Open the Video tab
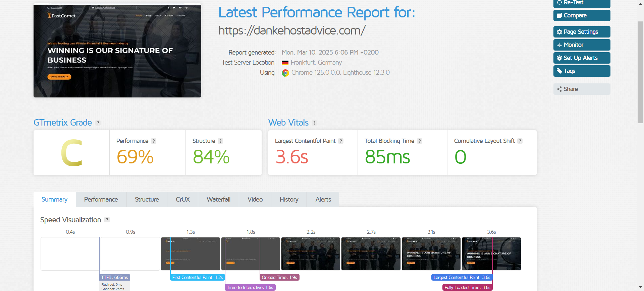The width and height of the screenshot is (644, 291). click(255, 200)
